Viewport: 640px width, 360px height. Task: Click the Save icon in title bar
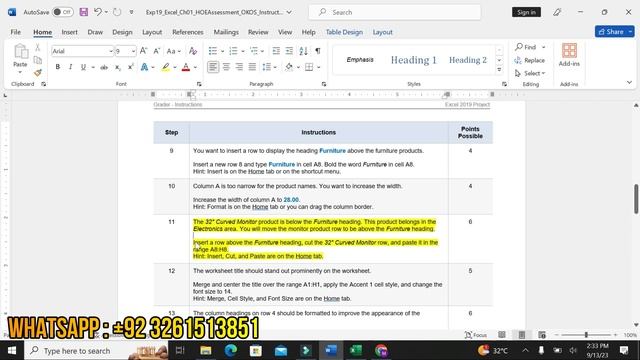point(84,12)
